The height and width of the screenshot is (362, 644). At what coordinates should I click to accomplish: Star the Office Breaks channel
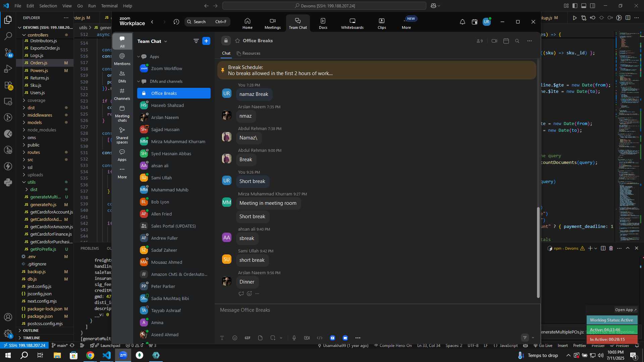(237, 41)
